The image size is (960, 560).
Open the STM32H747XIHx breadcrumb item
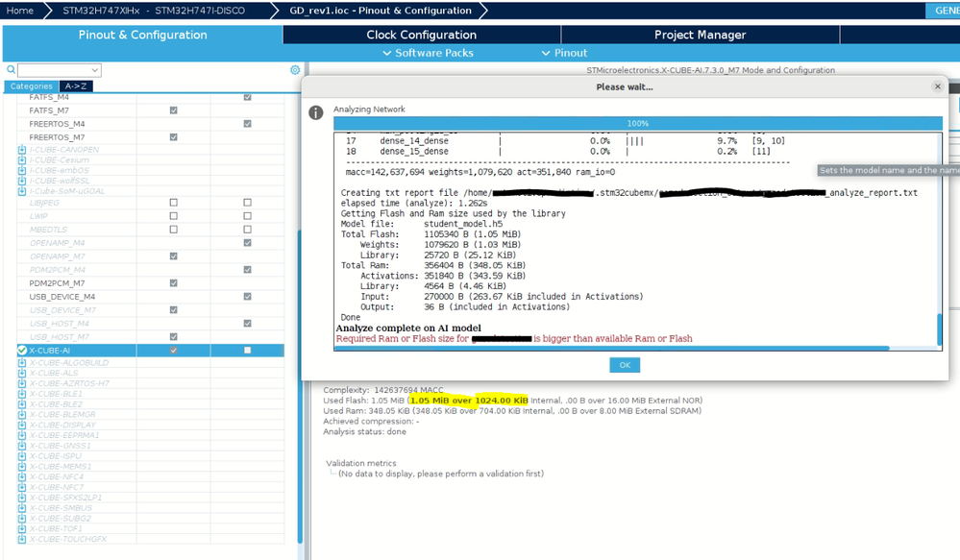[153, 11]
